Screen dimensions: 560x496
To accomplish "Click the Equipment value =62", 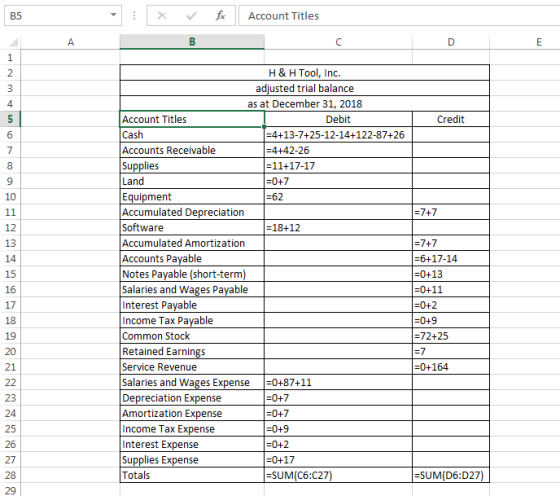I will (338, 197).
